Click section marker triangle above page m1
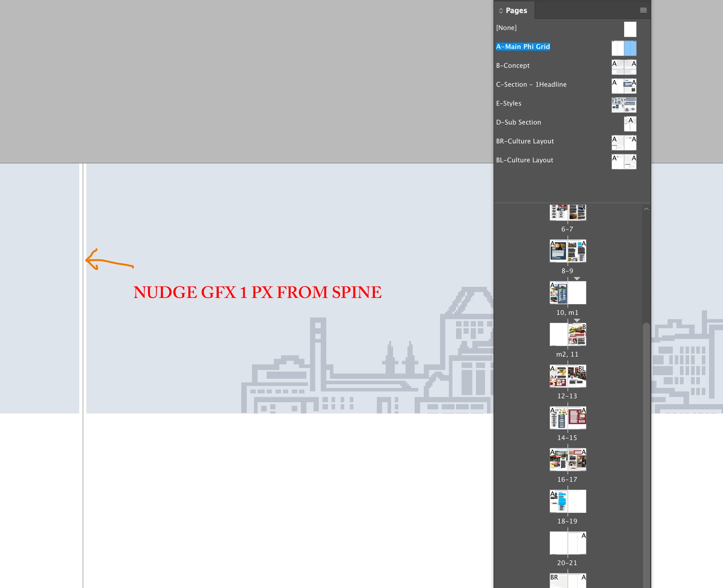This screenshot has height=588, width=723. 577,279
